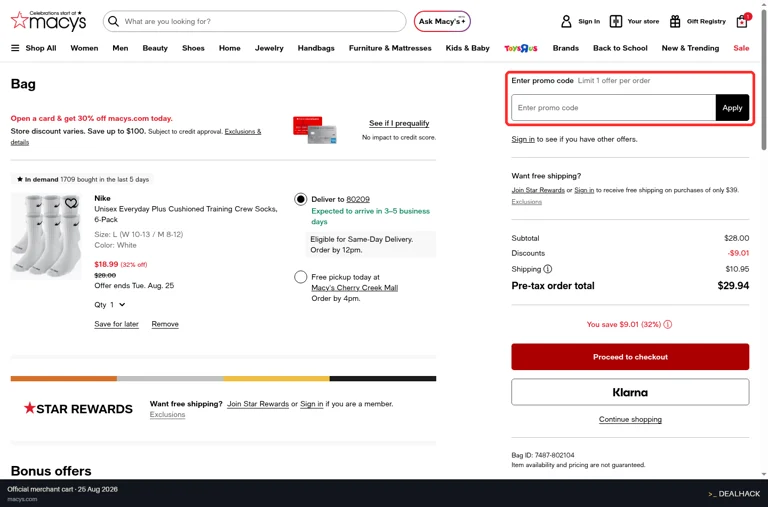Click Apply promo code button
768x507 pixels.
click(x=732, y=108)
